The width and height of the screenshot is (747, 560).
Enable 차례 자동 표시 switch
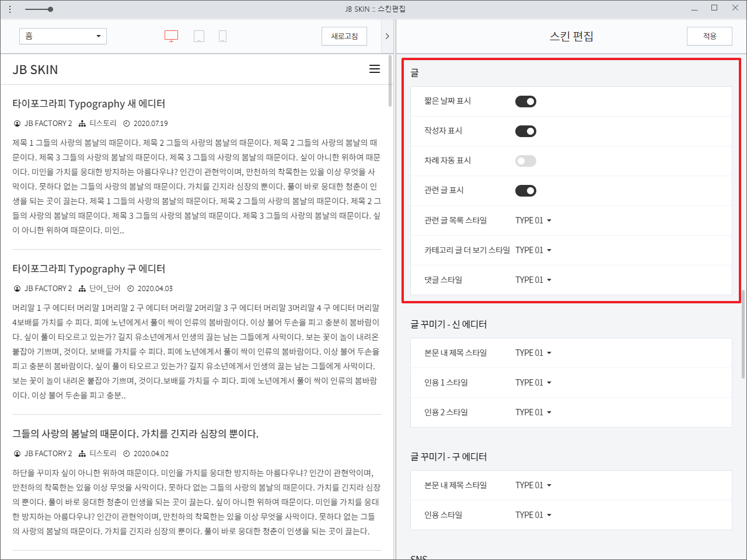[525, 161]
